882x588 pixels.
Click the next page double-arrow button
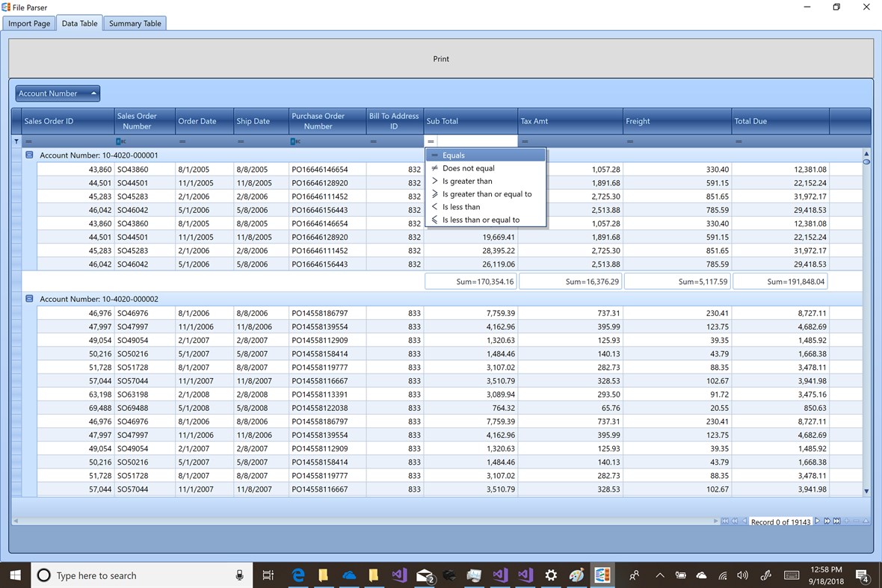coord(827,522)
